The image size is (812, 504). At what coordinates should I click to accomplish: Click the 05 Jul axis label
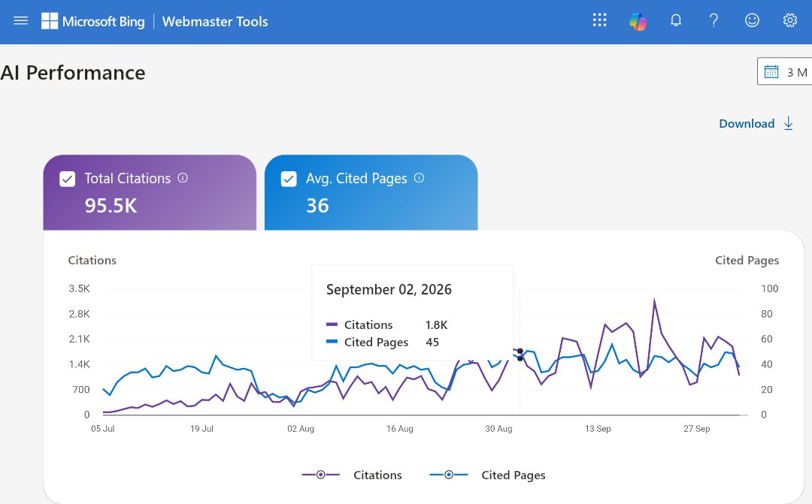pos(102,428)
